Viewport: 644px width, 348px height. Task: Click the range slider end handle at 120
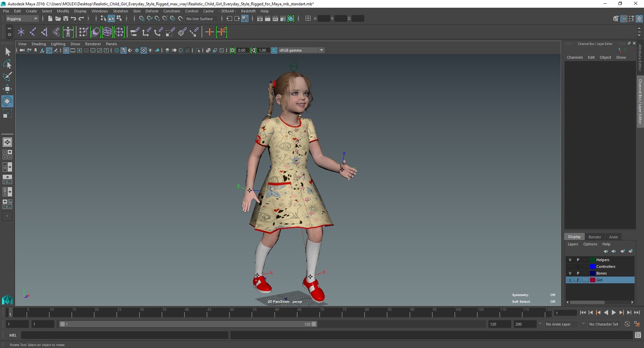(x=314, y=324)
